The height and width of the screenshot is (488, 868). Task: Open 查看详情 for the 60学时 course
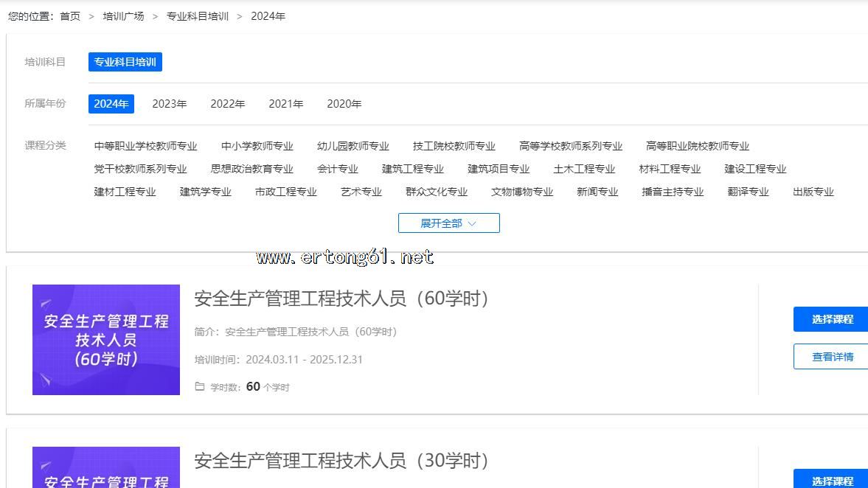pyautogui.click(x=832, y=357)
